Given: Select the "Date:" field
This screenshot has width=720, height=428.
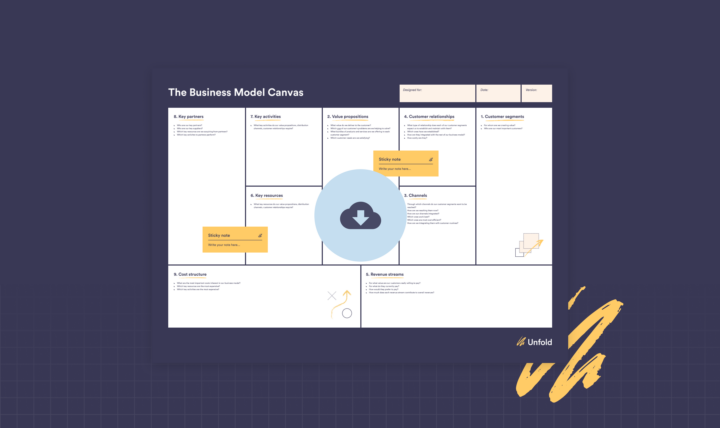Looking at the screenshot, I should coord(498,93).
